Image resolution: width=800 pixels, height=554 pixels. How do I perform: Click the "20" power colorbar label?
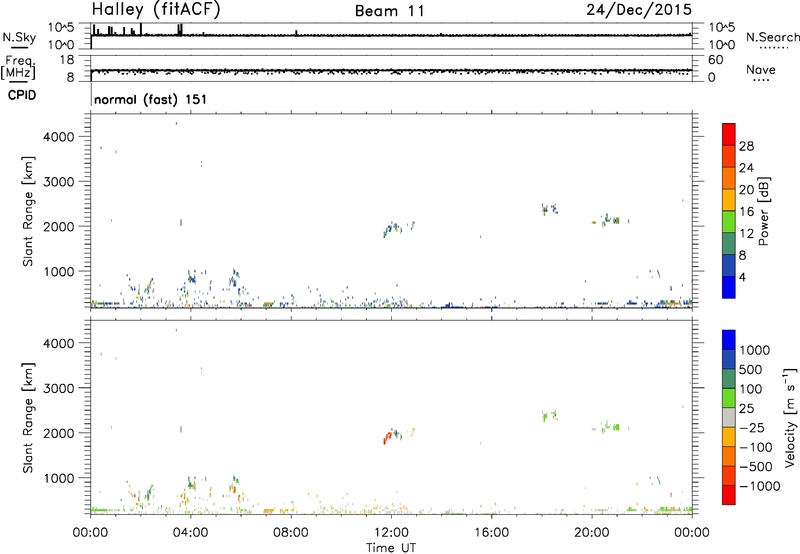pos(746,190)
